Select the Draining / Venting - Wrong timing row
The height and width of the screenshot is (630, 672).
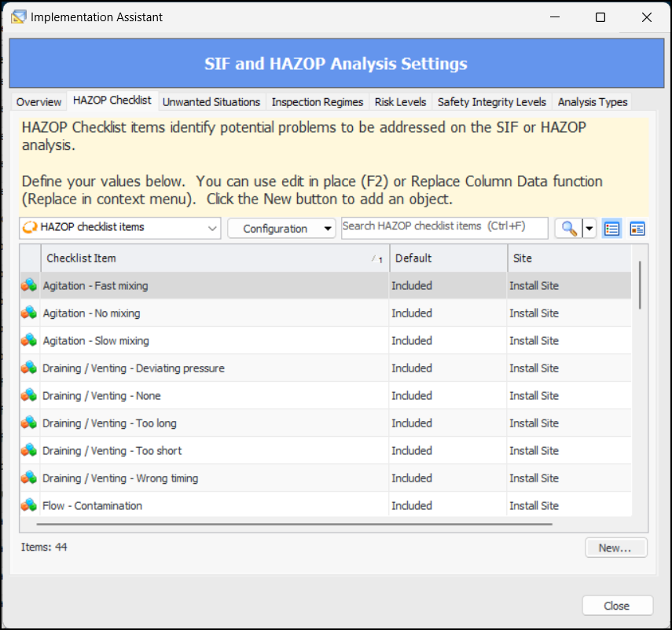(212, 478)
